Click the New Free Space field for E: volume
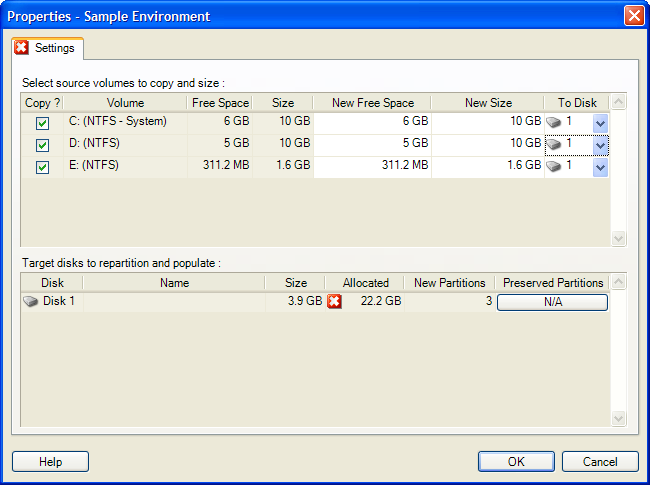Viewport: 650px width, 485px height. click(x=372, y=166)
